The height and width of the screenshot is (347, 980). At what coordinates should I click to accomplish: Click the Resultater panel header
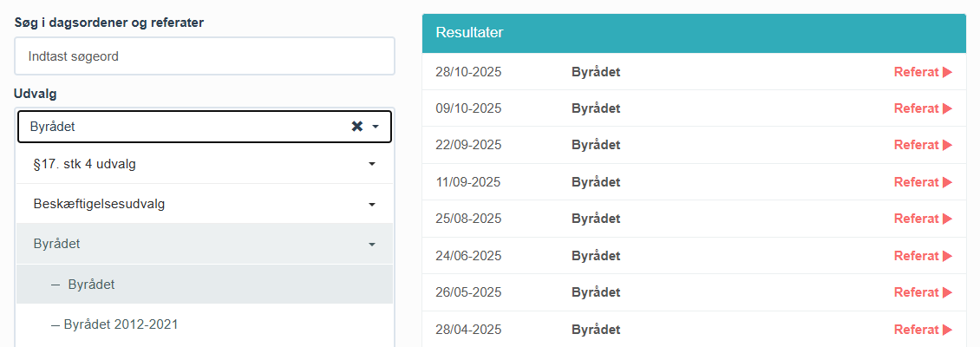[694, 33]
